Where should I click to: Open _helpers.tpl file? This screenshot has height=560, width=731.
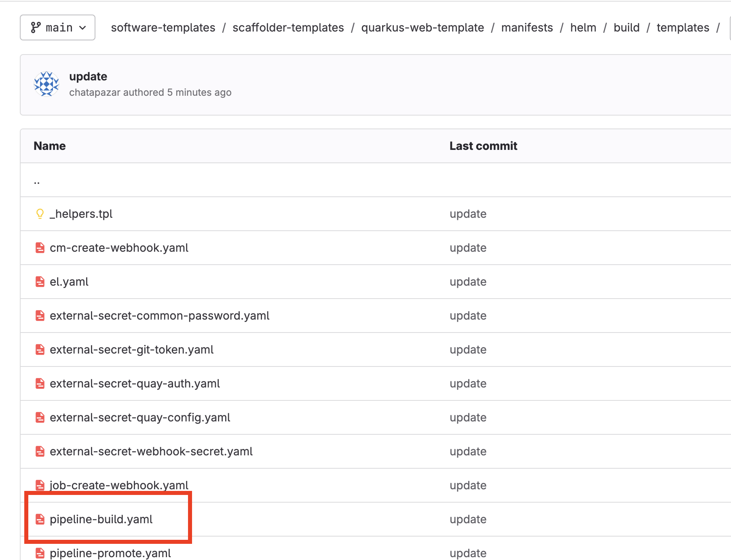81,214
